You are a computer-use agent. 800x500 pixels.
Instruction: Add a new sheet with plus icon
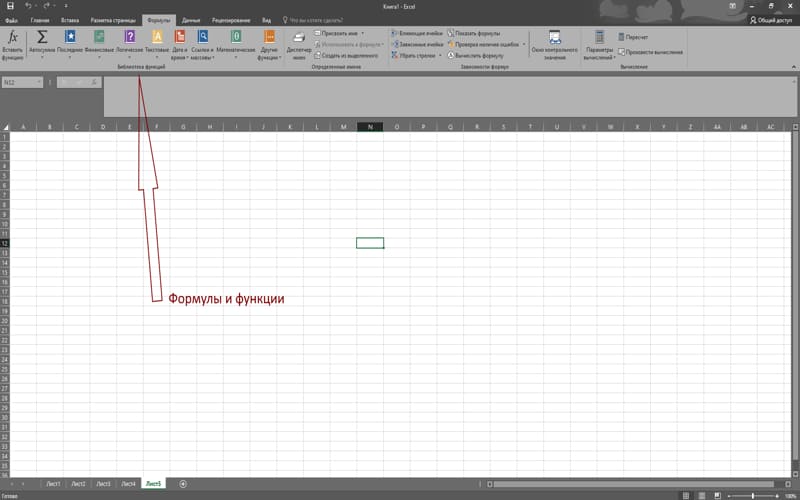183,484
